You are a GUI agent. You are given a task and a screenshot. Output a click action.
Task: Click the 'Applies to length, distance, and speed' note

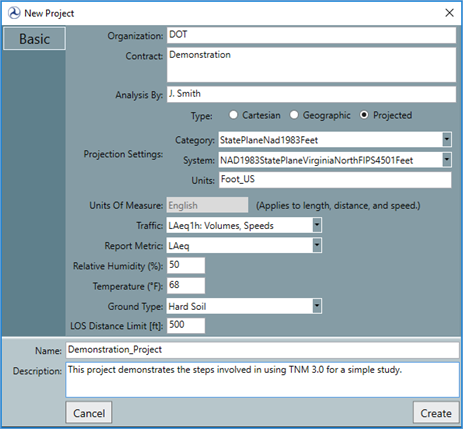pos(338,205)
